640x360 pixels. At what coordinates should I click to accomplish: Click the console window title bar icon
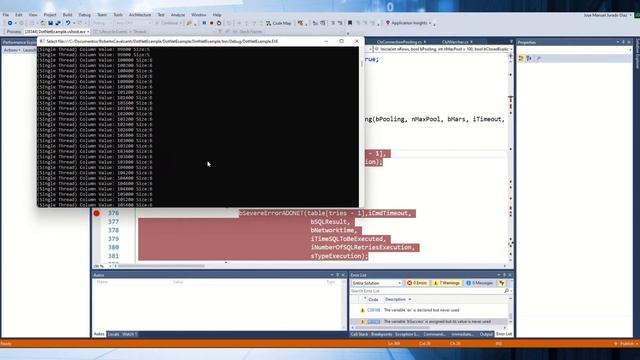(x=42, y=41)
